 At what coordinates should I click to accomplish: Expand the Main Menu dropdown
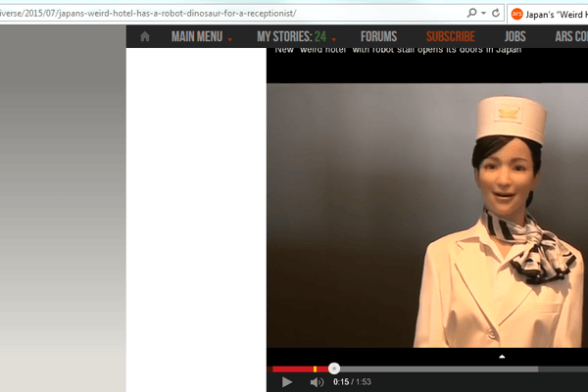click(x=201, y=37)
